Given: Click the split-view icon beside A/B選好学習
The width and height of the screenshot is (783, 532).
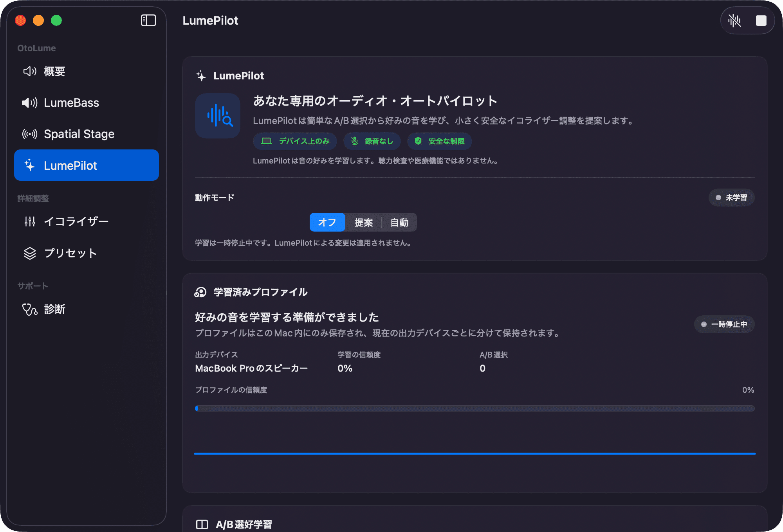Looking at the screenshot, I should (x=202, y=525).
